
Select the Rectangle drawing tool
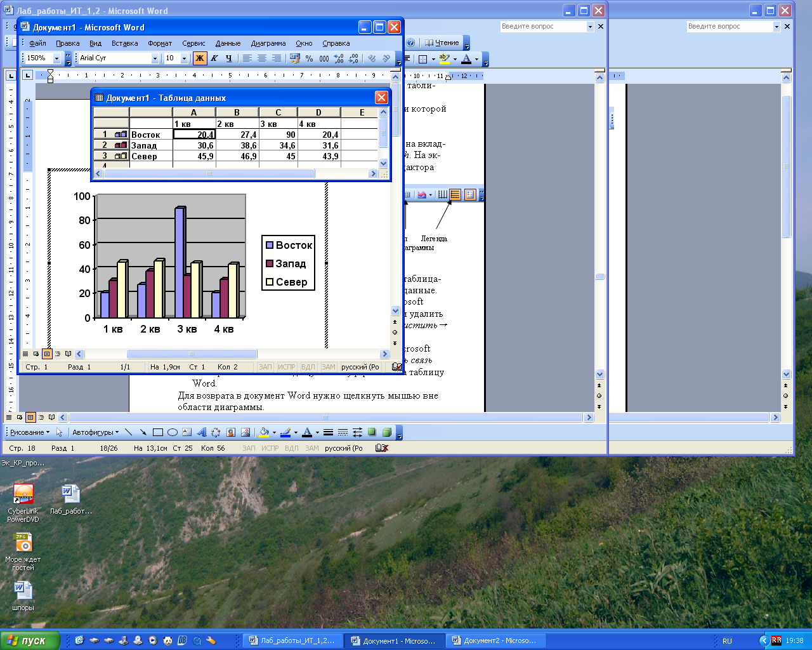pos(157,432)
